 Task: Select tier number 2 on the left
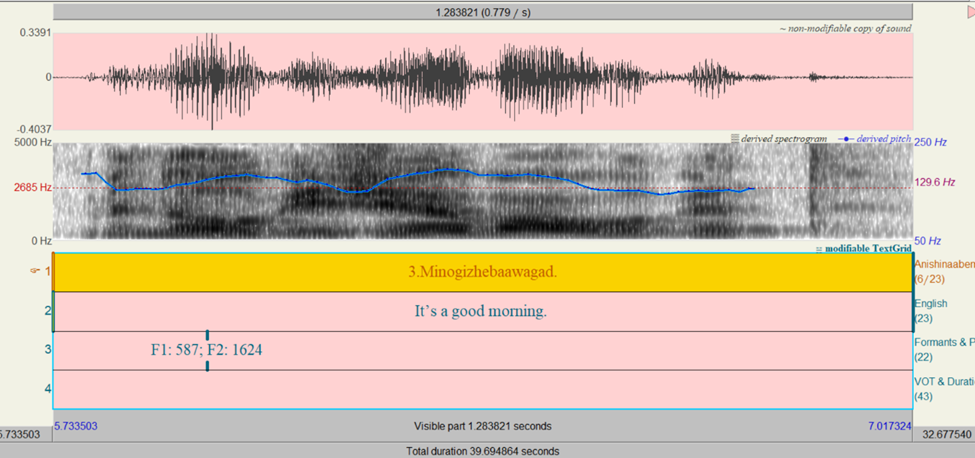tap(47, 310)
